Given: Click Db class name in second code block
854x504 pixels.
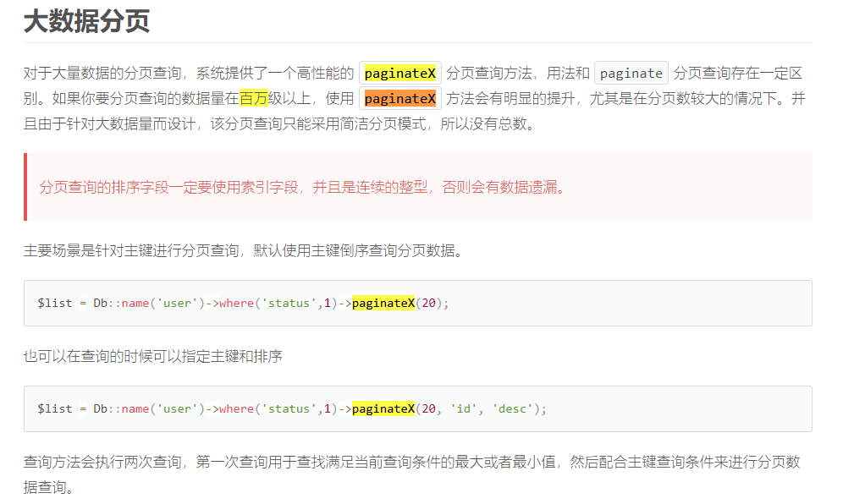Looking at the screenshot, I should point(101,408).
